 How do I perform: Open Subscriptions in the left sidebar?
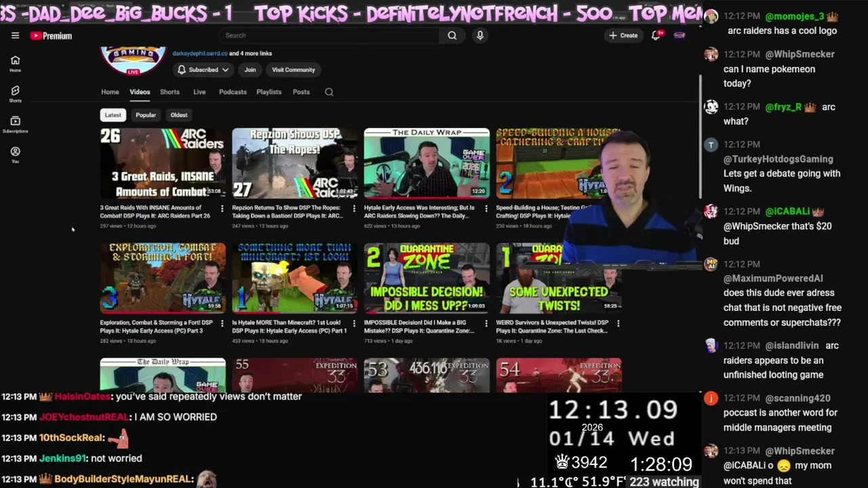(x=15, y=124)
